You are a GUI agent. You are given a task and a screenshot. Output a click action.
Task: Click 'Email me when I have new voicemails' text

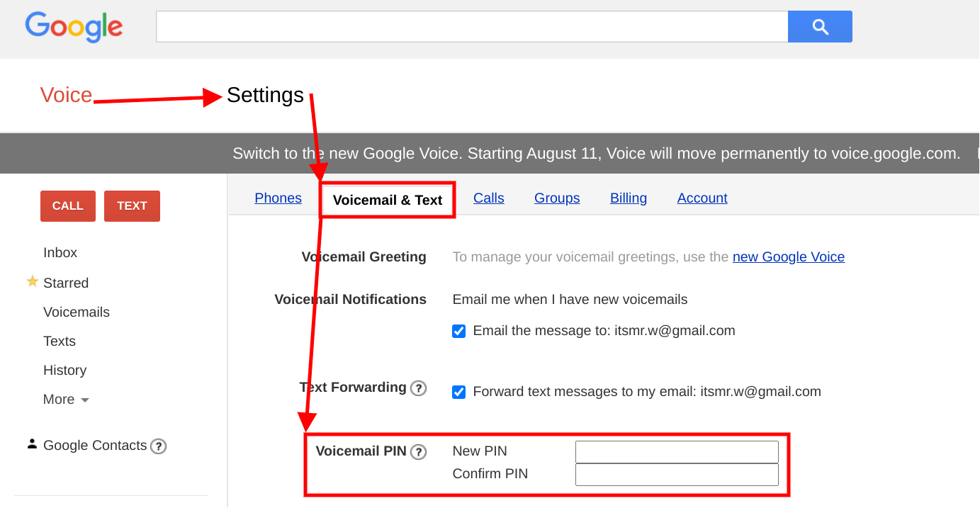click(570, 300)
